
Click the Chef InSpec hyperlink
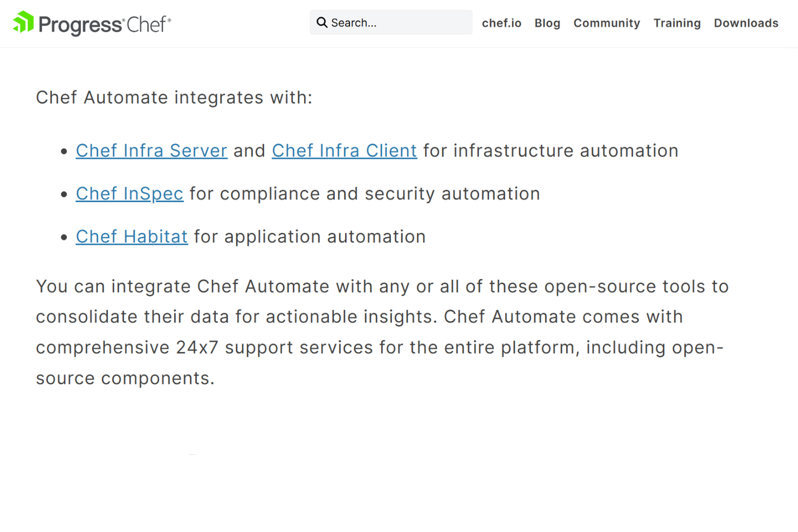129,194
